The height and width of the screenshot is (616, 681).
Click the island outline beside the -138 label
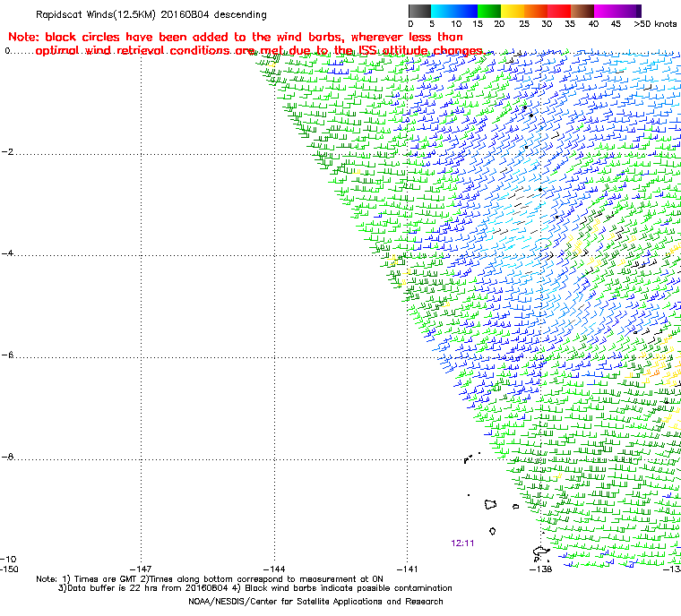(x=540, y=552)
